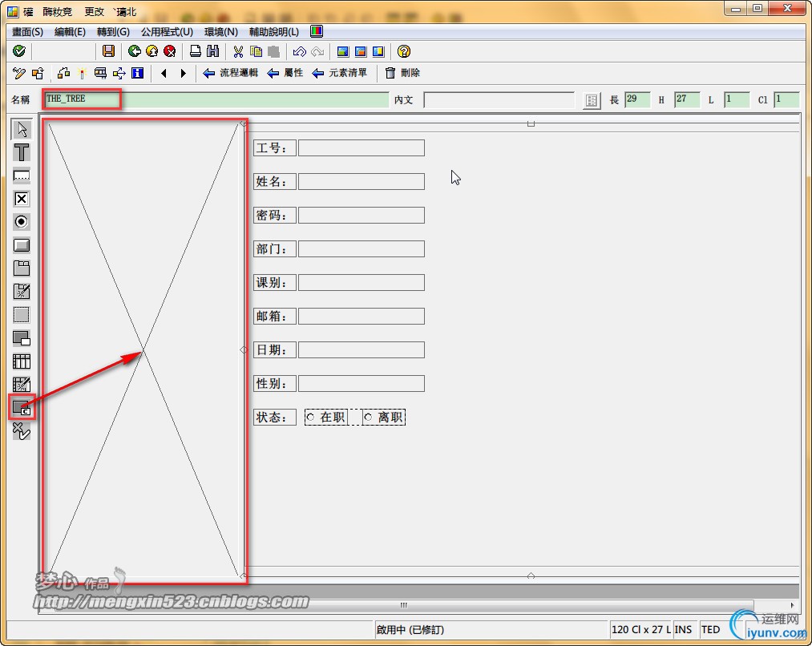Select the cursor pointer tool in palette
This screenshot has width=812, height=646.
21,129
